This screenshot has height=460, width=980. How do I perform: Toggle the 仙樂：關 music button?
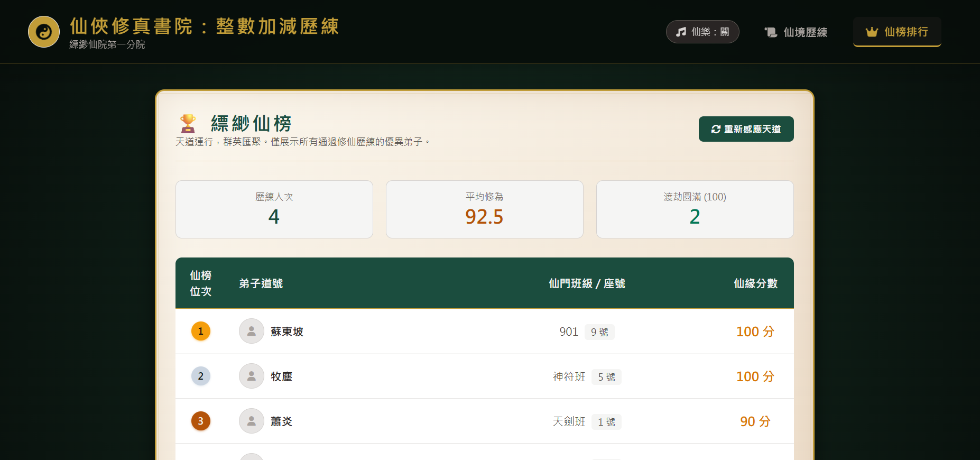[x=702, y=32]
